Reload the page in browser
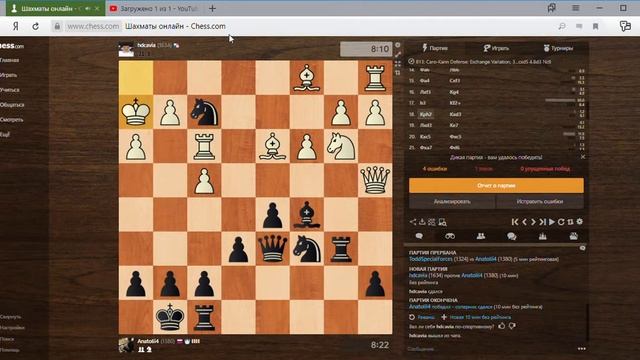640x360 pixels. 36,26
